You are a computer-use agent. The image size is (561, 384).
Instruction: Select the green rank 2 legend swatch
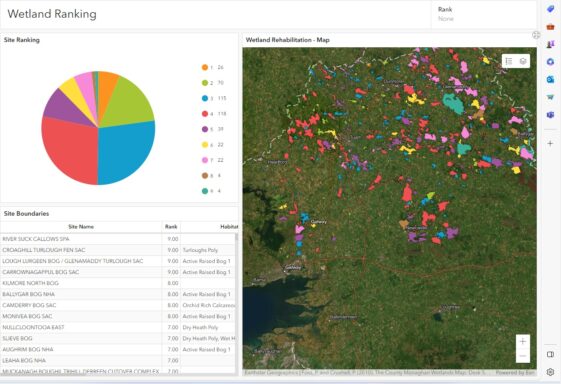click(x=205, y=83)
